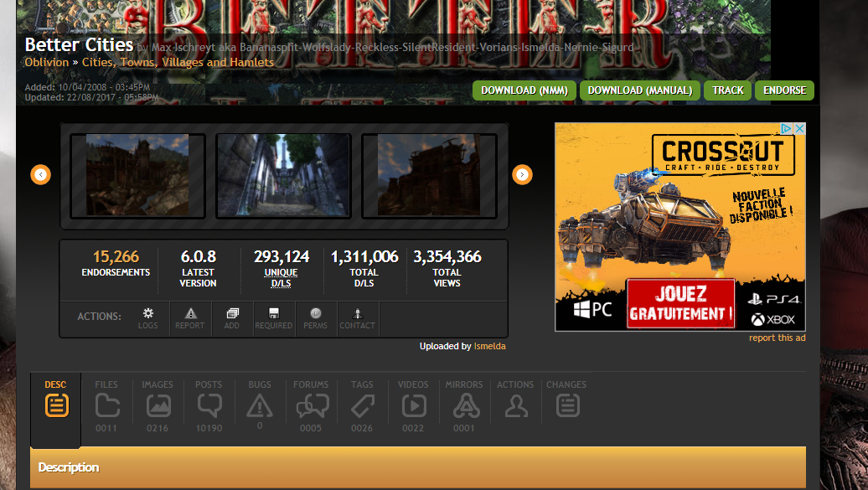Click the Jouez Gratuitement ad button
This screenshot has width=868, height=490.
[x=681, y=303]
